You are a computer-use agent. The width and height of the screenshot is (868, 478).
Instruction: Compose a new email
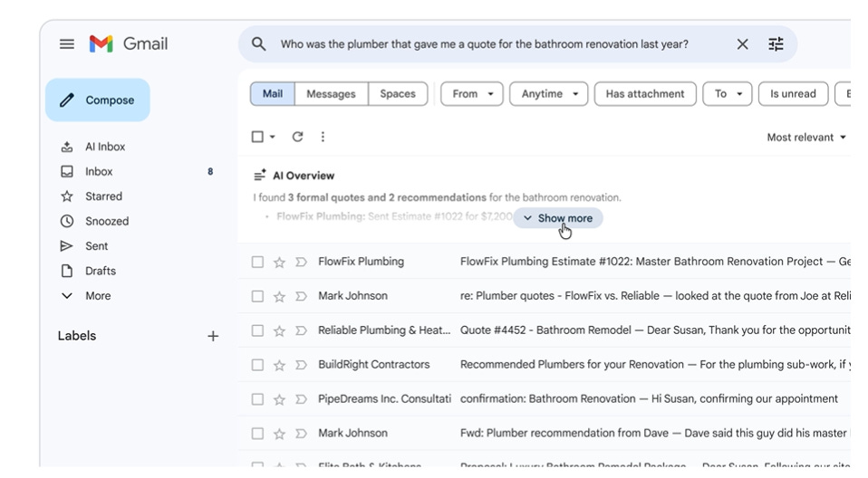point(98,100)
